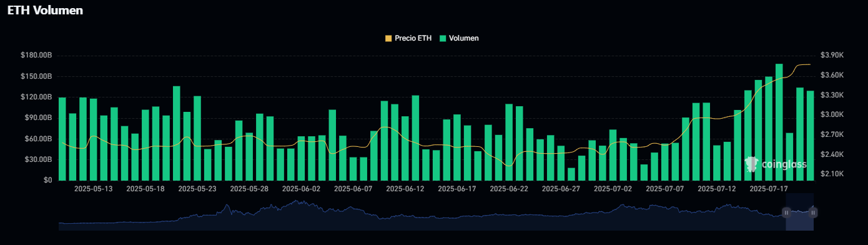Click the $180.00B volume axis label
Viewport: 868px width, 245px height.
click(36, 56)
